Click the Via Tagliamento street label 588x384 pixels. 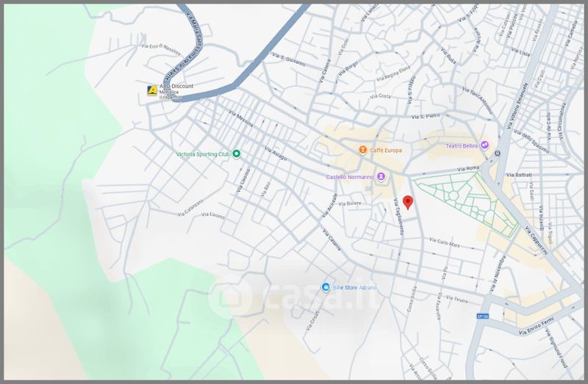pos(401,217)
